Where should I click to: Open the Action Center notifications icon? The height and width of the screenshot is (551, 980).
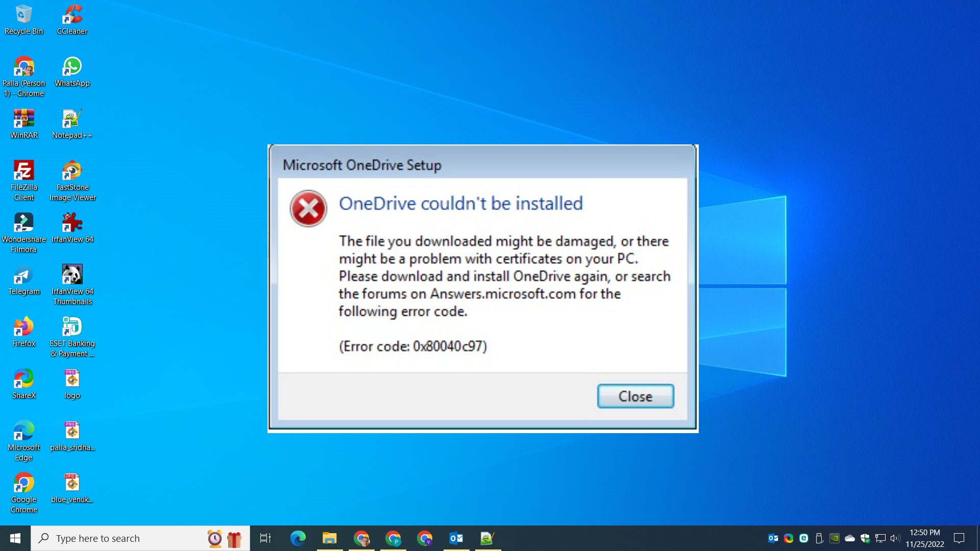tap(959, 538)
